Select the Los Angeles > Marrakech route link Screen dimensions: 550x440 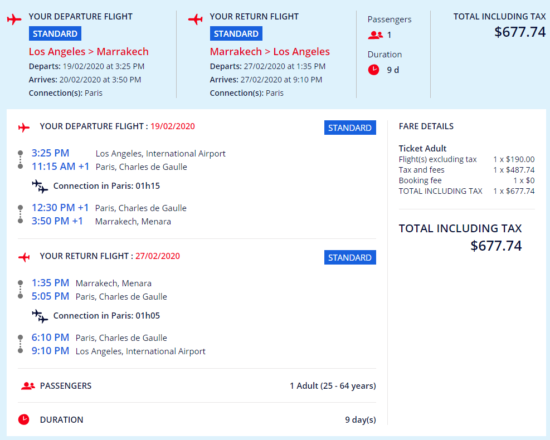click(x=89, y=52)
